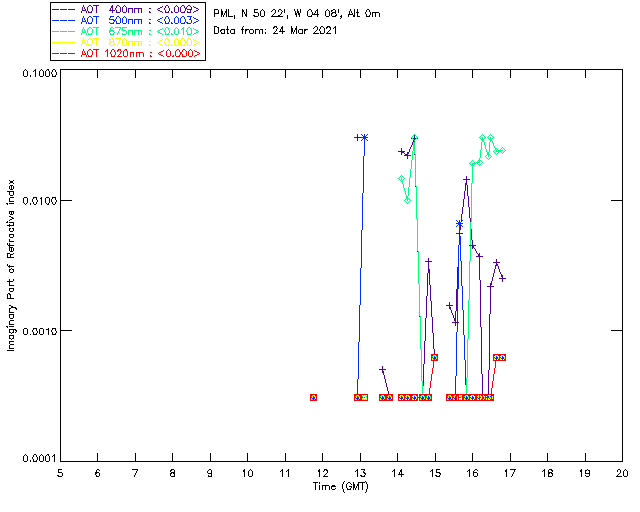Click the blue asterisk at the time 13 peak
This screenshot has height=512, width=640.
(x=364, y=138)
